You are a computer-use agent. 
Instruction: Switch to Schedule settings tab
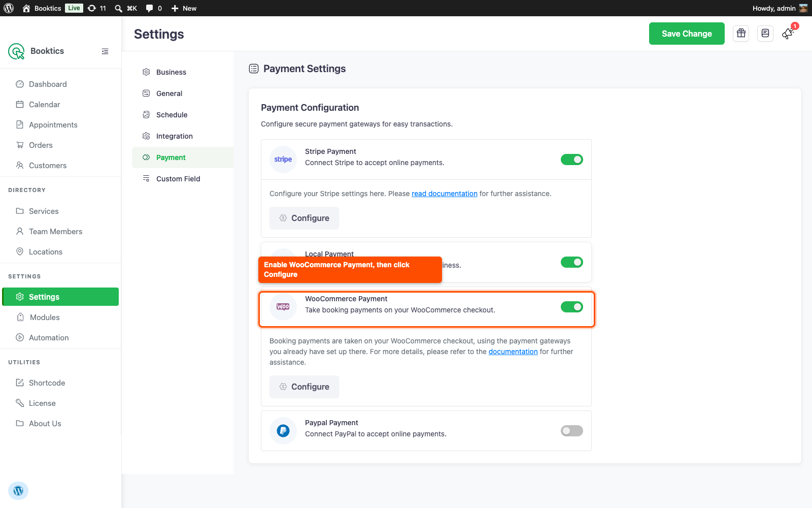click(183, 115)
